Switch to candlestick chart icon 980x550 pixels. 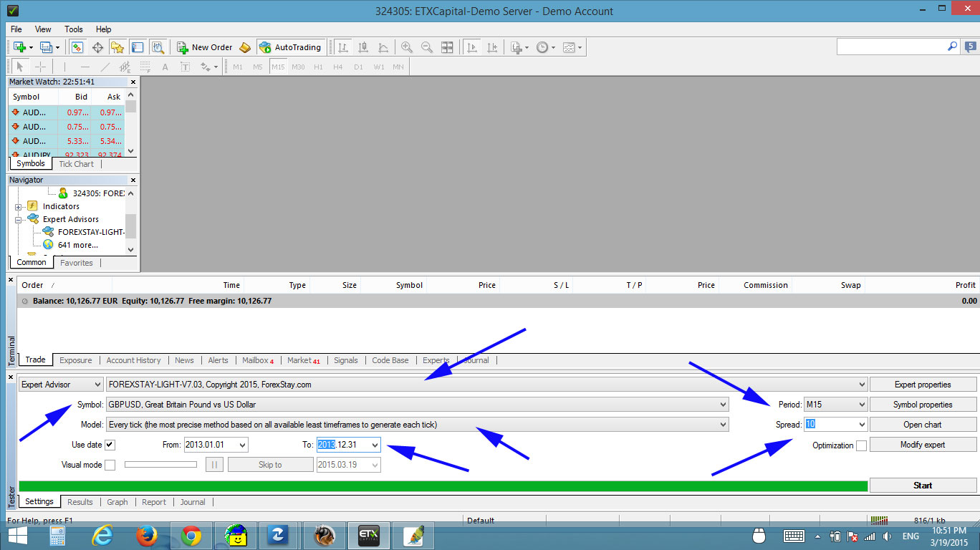pyautogui.click(x=363, y=47)
